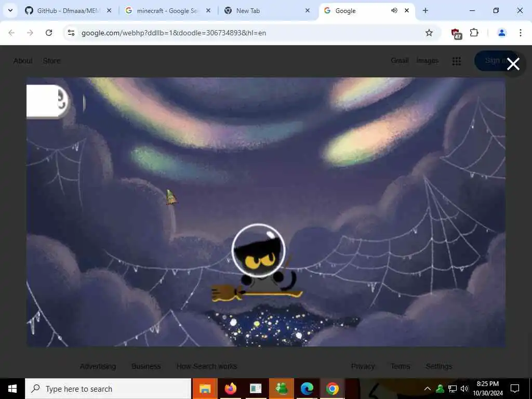The width and height of the screenshot is (532, 399).
Task: Click the taskbar search box
Action: tap(108, 389)
